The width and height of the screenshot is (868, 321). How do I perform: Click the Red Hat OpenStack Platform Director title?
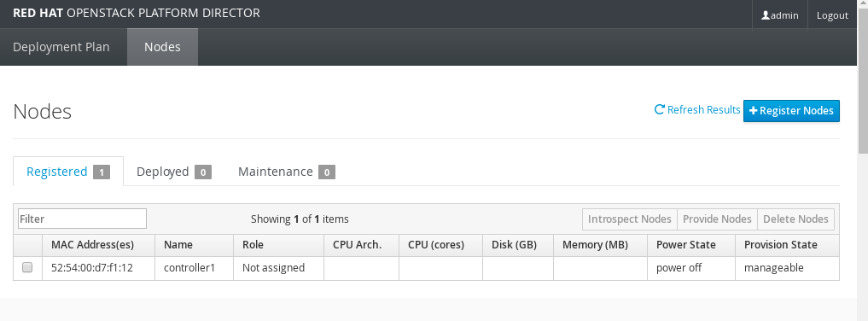(x=137, y=13)
